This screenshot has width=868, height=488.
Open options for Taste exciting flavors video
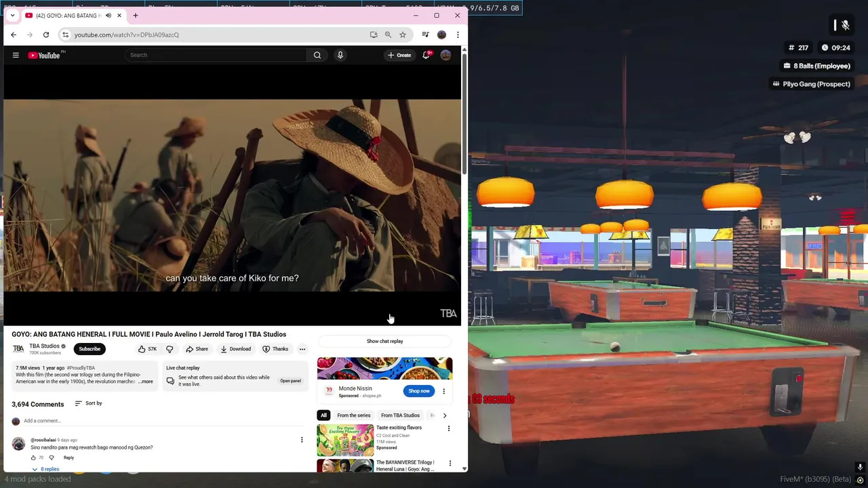tap(448, 428)
